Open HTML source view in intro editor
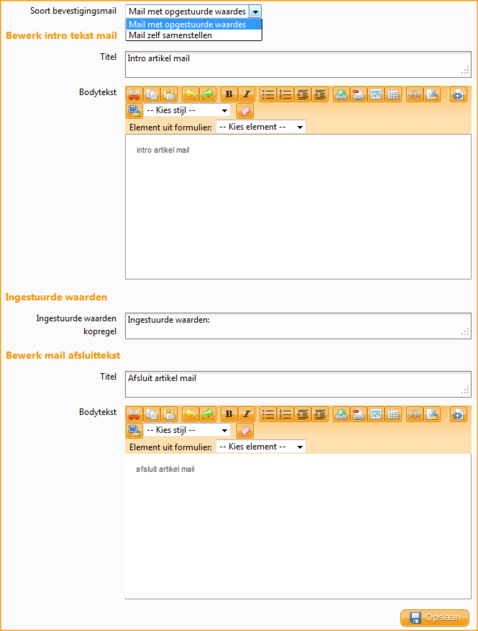 (458, 95)
